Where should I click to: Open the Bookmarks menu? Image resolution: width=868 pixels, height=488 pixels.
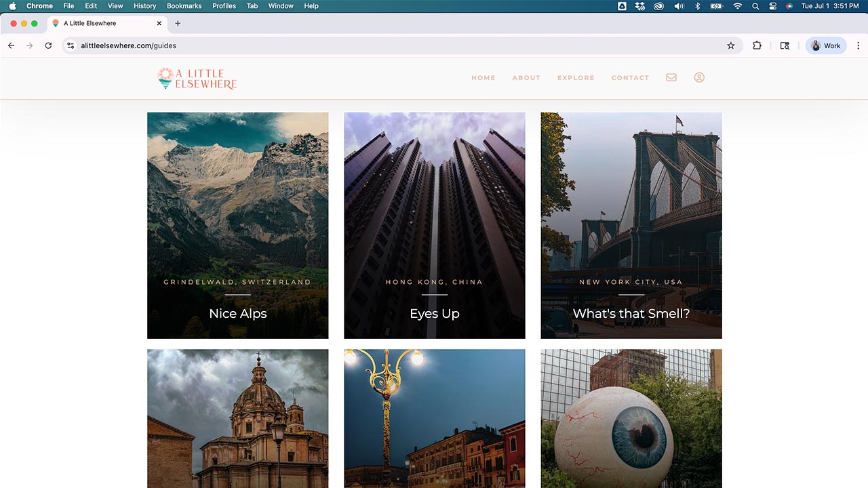(x=184, y=6)
